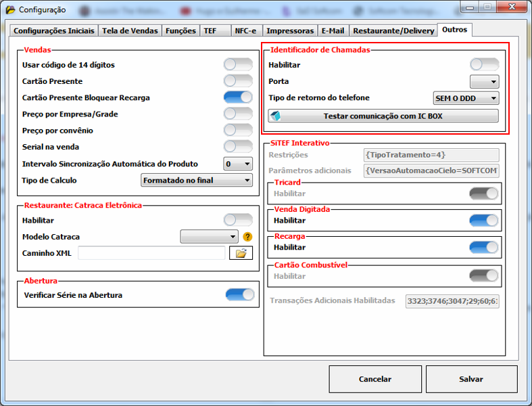Expand the Porta dropdown
This screenshot has width=532, height=406.
click(x=485, y=82)
